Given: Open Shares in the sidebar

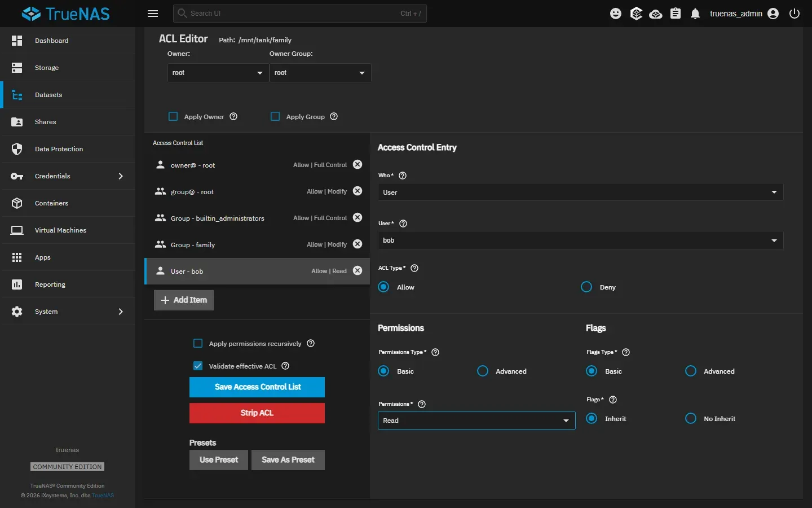Looking at the screenshot, I should [68, 122].
